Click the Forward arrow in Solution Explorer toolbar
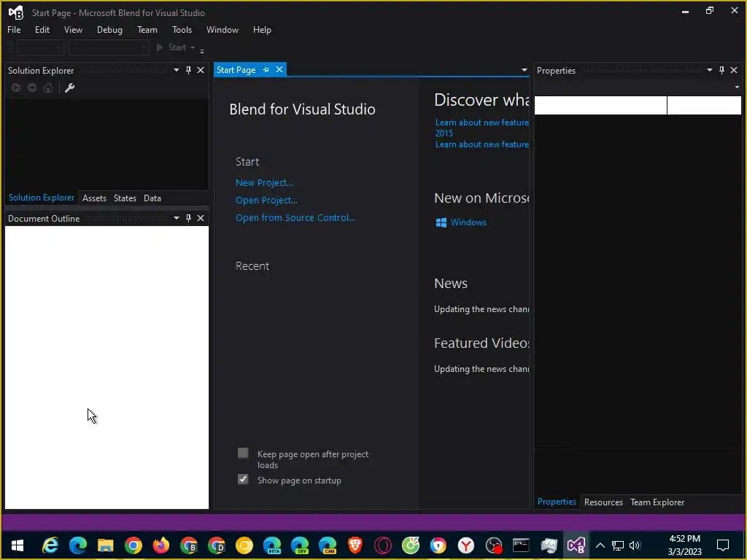The width and height of the screenshot is (747, 560). pyautogui.click(x=32, y=87)
